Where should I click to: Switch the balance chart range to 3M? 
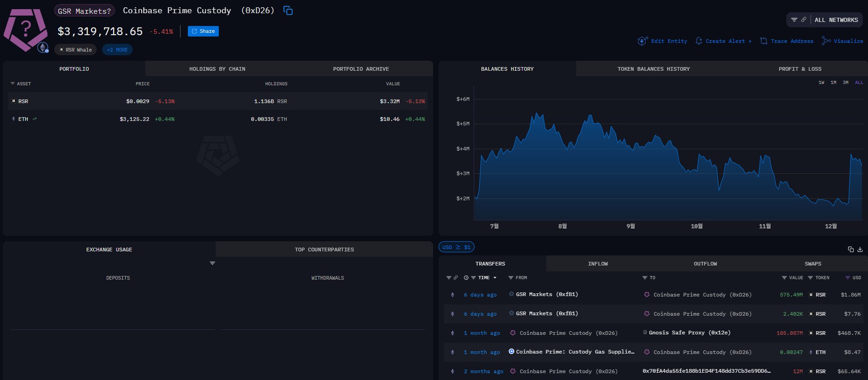coord(846,83)
